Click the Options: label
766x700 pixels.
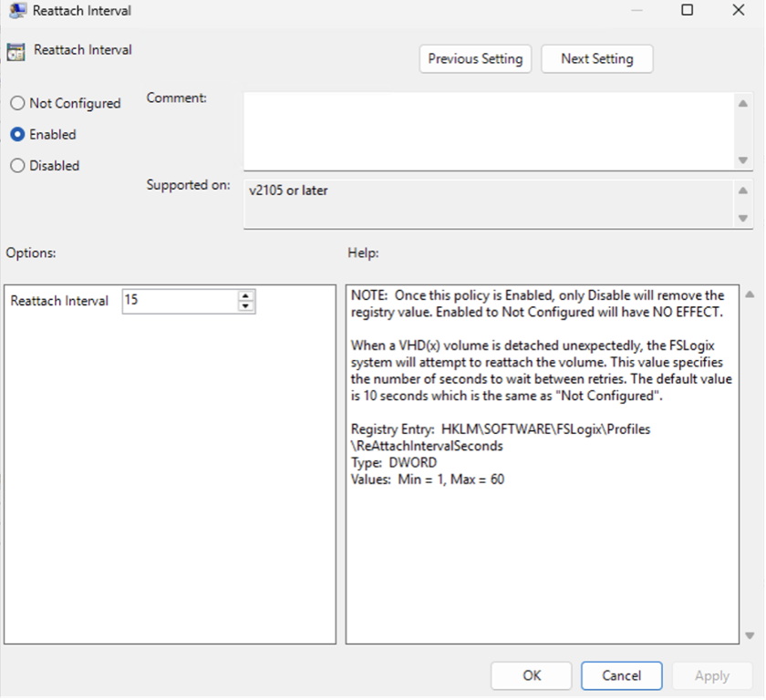click(x=31, y=252)
